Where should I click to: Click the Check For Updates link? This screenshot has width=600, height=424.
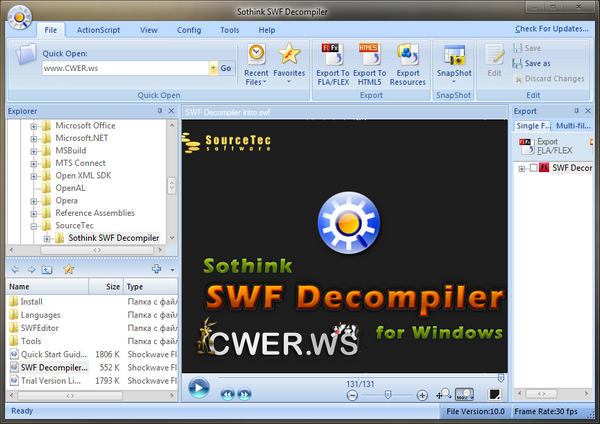click(552, 30)
